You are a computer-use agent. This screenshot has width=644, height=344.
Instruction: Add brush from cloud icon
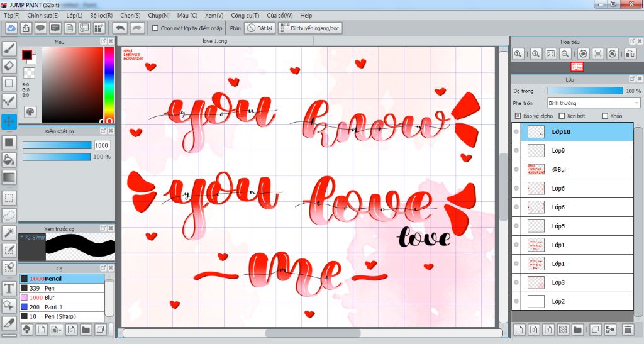(26, 330)
